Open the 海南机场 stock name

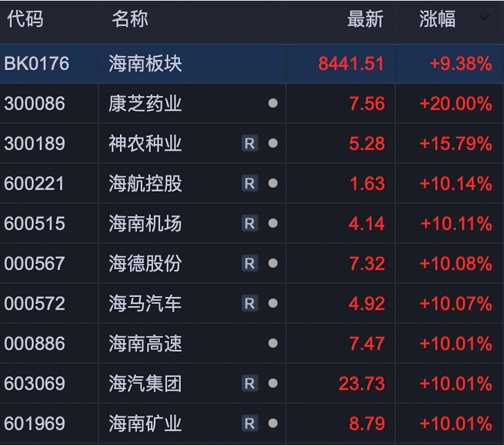(x=145, y=224)
